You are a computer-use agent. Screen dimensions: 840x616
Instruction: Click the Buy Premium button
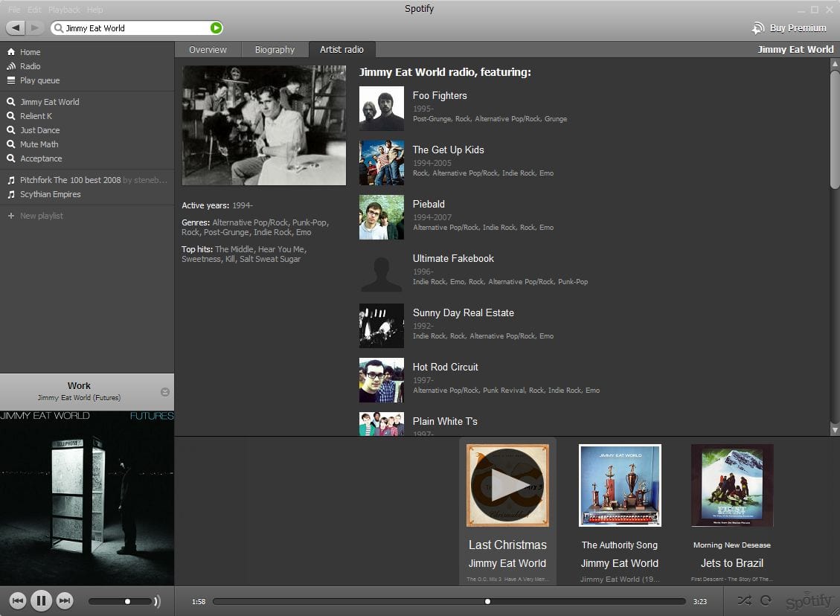[x=789, y=28]
